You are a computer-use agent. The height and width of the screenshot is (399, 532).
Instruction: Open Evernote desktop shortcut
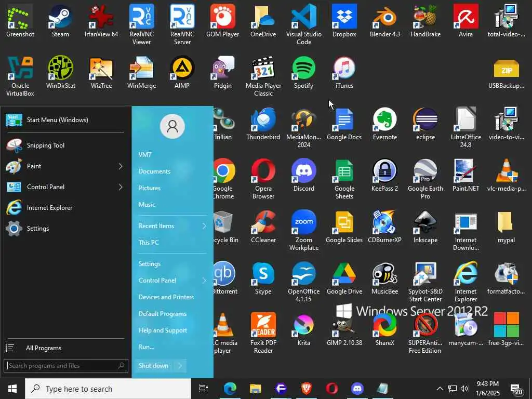click(385, 124)
